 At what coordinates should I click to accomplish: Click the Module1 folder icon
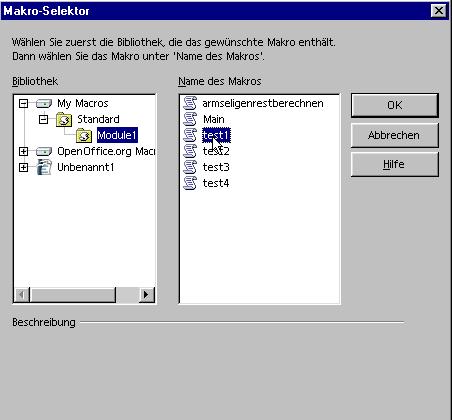pos(84,135)
